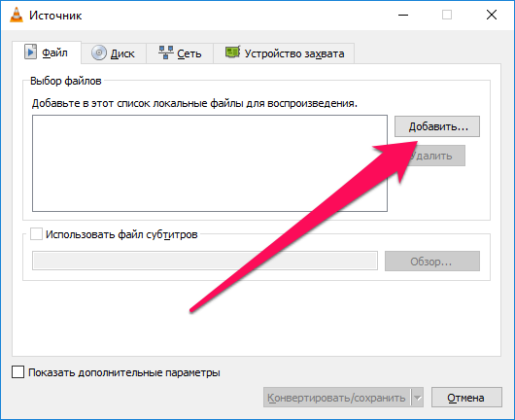Click the Обзор... button
This screenshot has width=515, height=420.
tap(431, 262)
